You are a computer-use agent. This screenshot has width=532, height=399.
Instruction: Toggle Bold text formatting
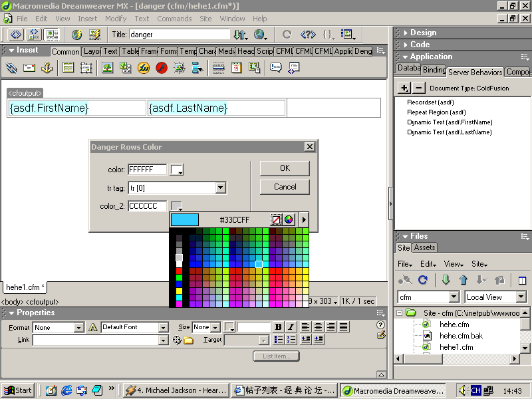[x=278, y=327]
